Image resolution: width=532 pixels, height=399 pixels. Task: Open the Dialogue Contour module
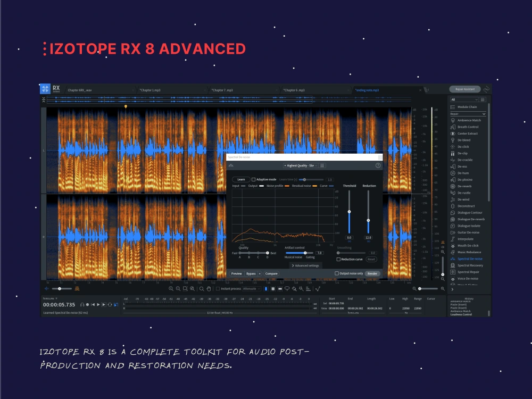click(x=466, y=213)
